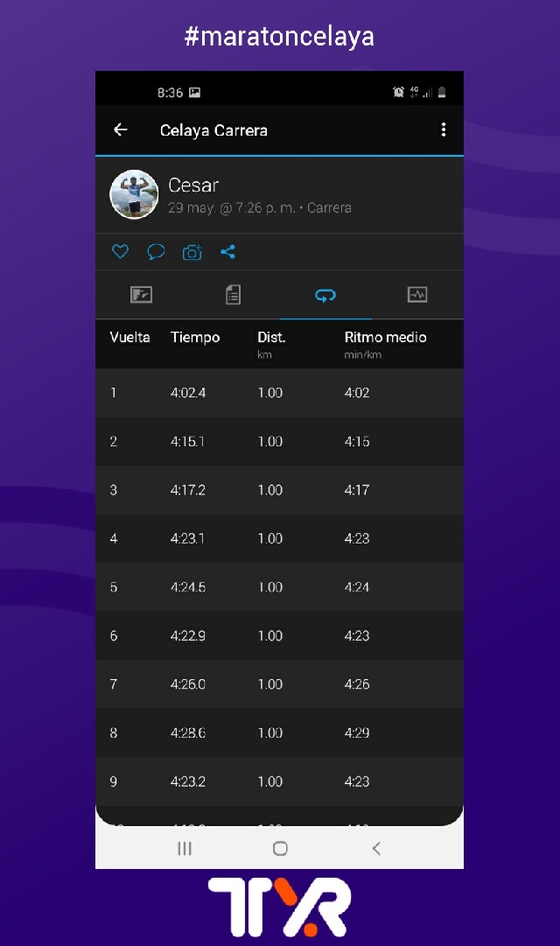Tap the Cesar profile name

click(x=193, y=186)
